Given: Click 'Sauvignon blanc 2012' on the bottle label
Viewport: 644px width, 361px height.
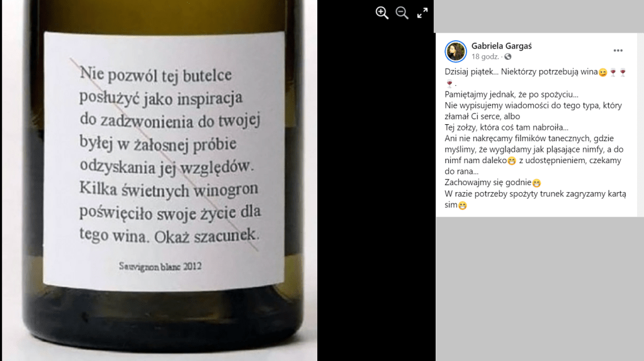Looking at the screenshot, I should click(160, 266).
